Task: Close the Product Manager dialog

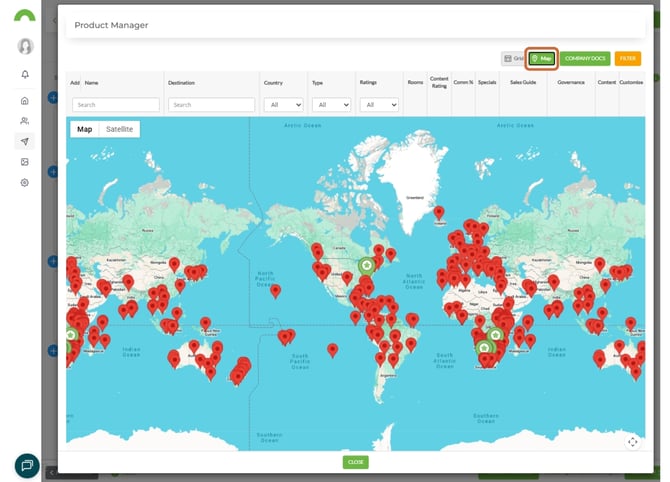Action: [x=356, y=462]
